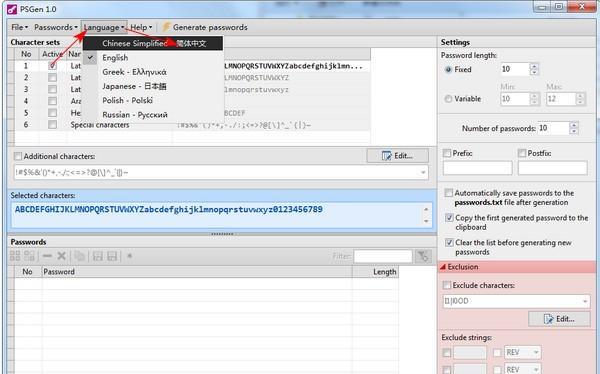Viewport: 600px width, 374px height.
Task: Open the Passwords menu
Action: click(56, 27)
